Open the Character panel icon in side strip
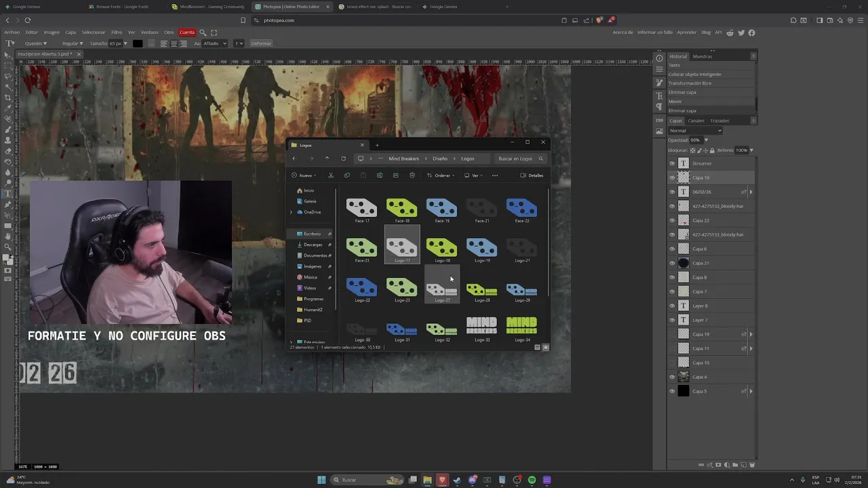Screen dimensions: 868x488 (x=659, y=96)
